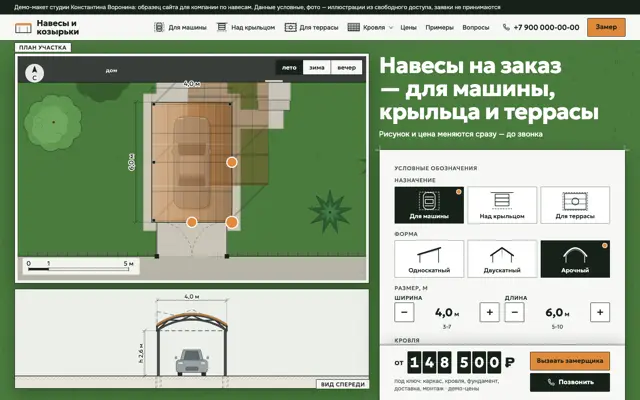Click the porch icon beside 'Над крыльцом' in navigation
Viewport: 640px width, 400px height.
[222, 27]
